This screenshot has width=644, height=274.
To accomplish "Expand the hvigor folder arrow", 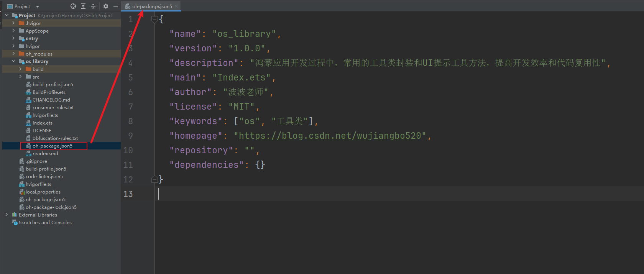I will [x=14, y=46].
